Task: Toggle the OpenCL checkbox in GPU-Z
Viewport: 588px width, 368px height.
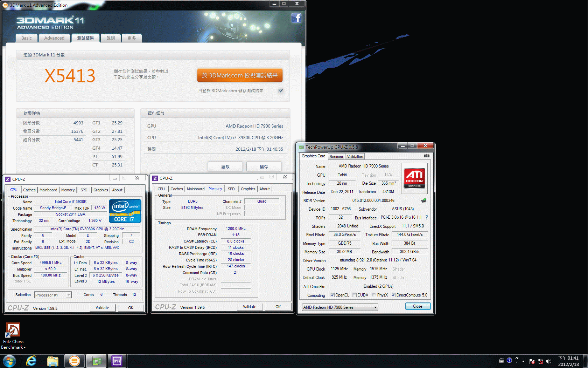Action: (332, 295)
